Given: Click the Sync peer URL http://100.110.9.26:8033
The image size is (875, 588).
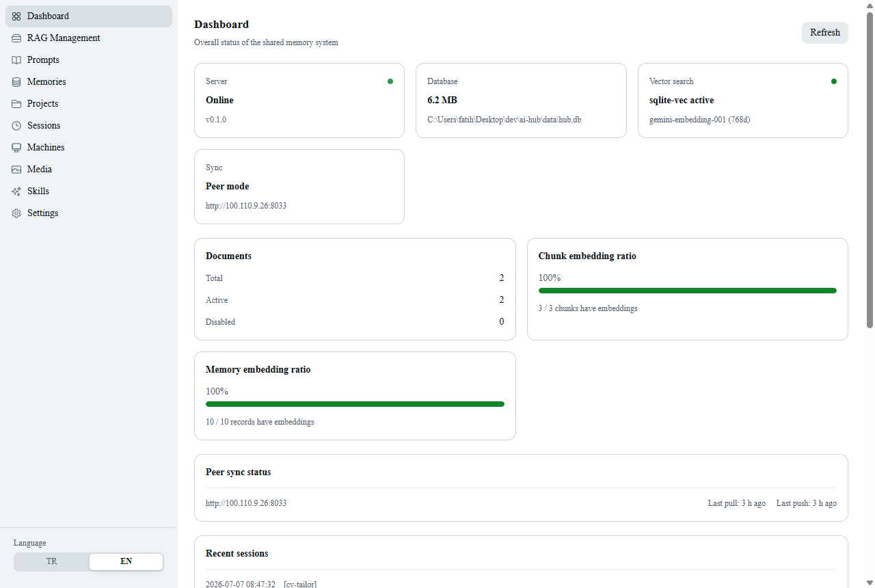Looking at the screenshot, I should coord(246,205).
